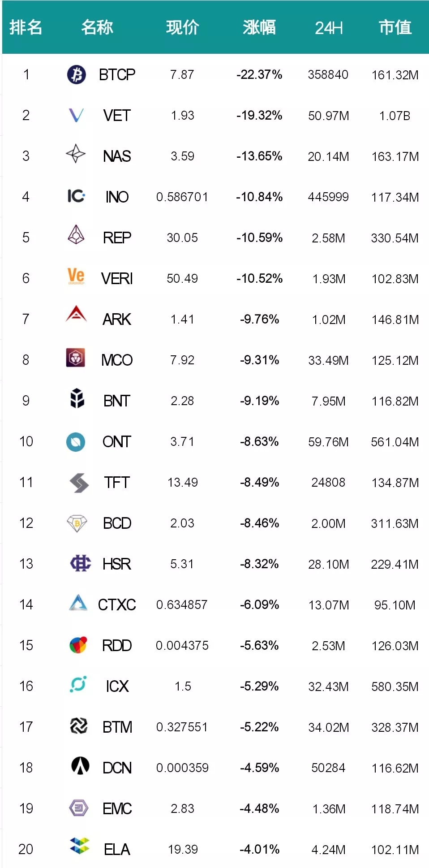Click the BTM coin name

[x=117, y=727]
